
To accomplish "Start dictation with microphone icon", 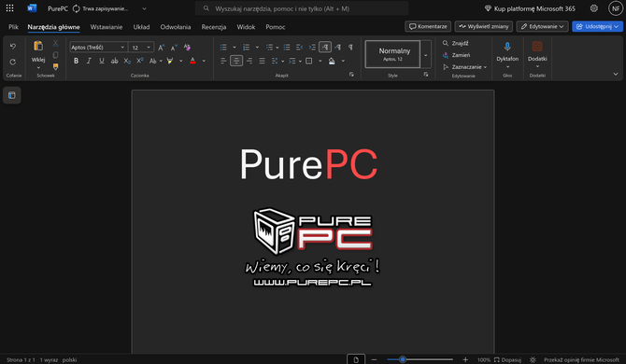I will (507, 47).
